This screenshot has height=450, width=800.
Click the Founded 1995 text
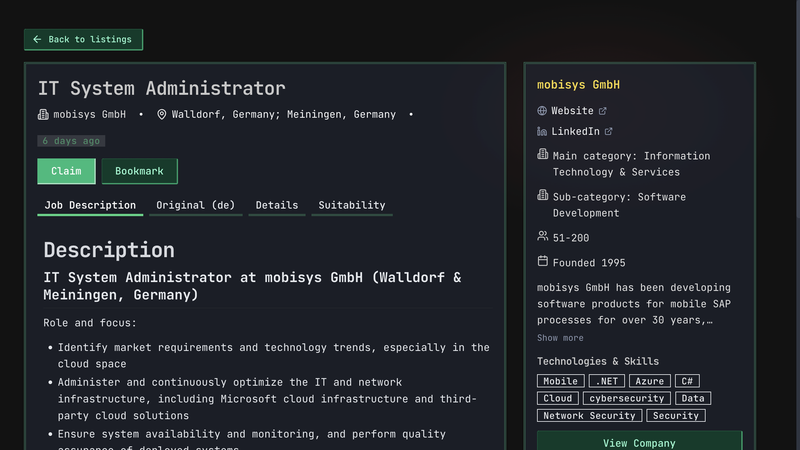coord(589,263)
